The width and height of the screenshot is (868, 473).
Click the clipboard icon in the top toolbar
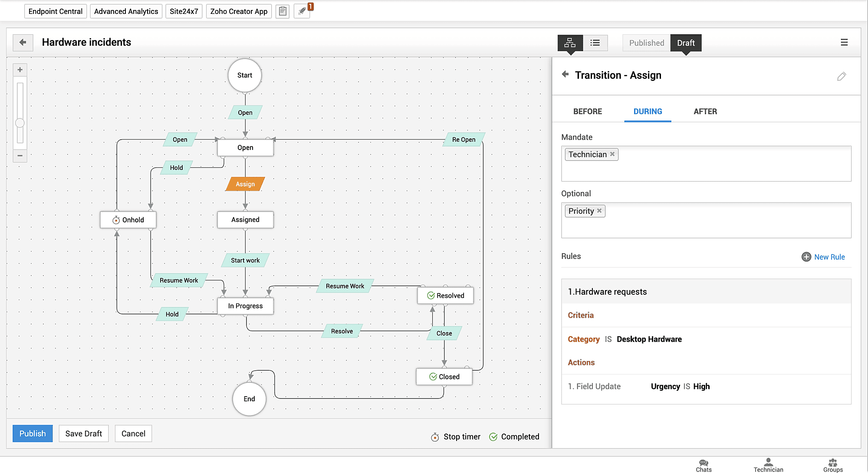[283, 11]
